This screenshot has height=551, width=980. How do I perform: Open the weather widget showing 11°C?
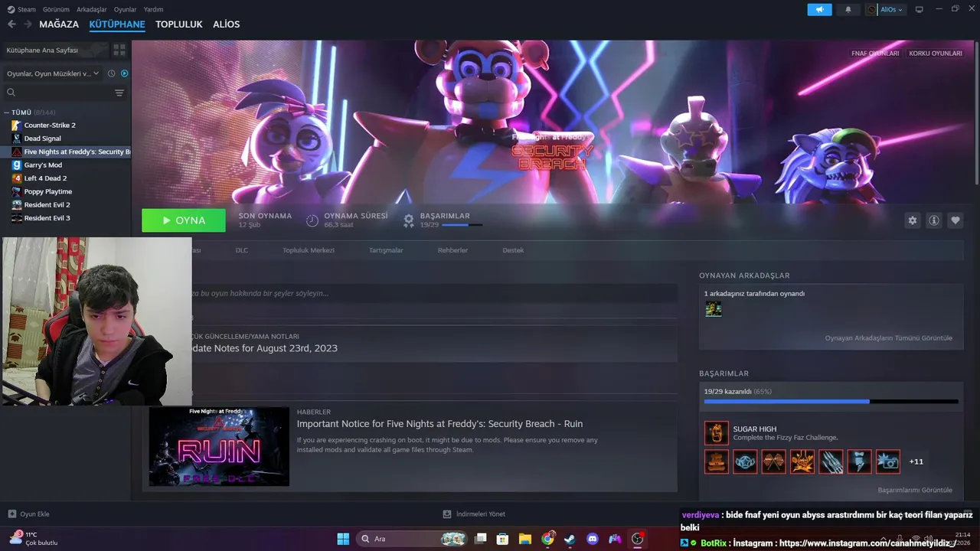34,538
